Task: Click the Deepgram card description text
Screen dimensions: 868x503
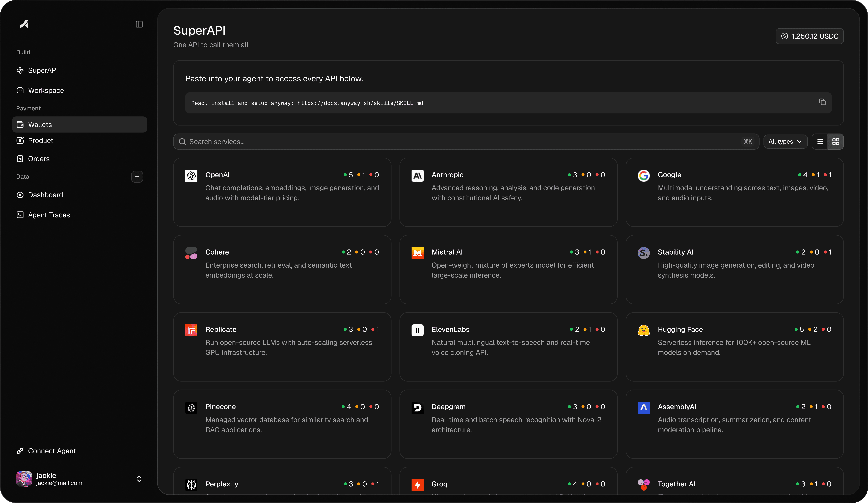Action: point(516,425)
